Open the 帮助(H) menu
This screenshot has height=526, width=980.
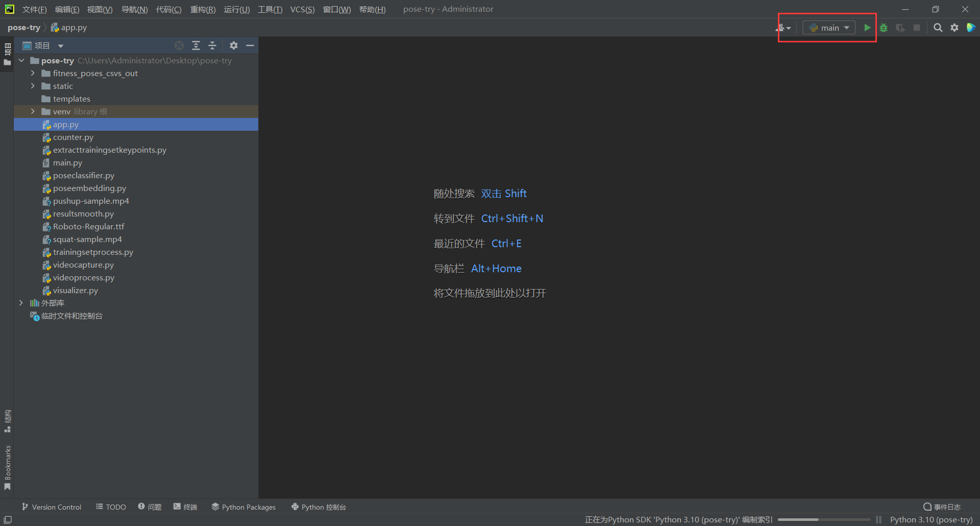[372, 9]
